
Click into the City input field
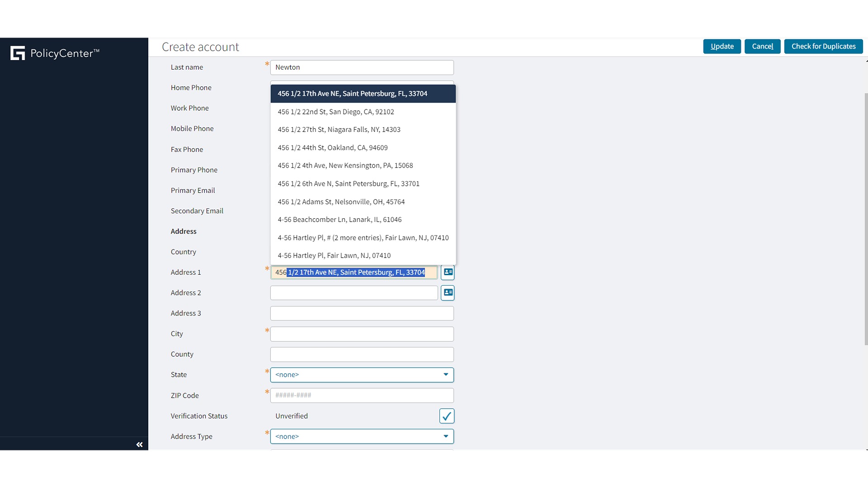click(x=362, y=334)
